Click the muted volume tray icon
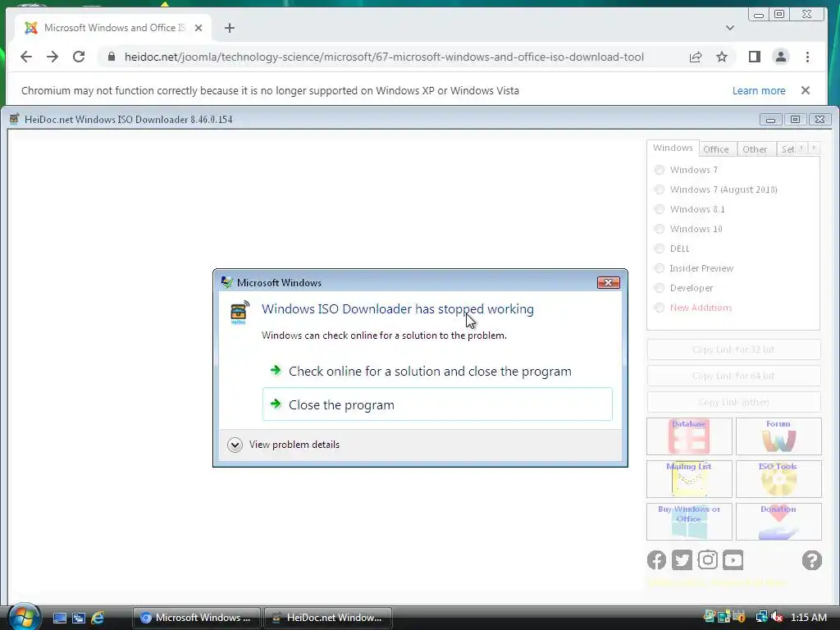840x630 pixels. 777,618
